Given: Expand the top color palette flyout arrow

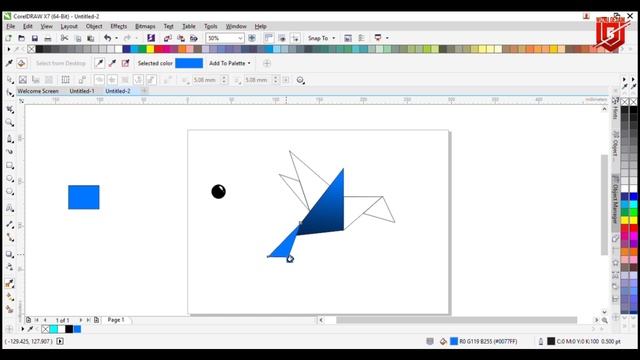Looking at the screenshot, I should pos(9,49).
